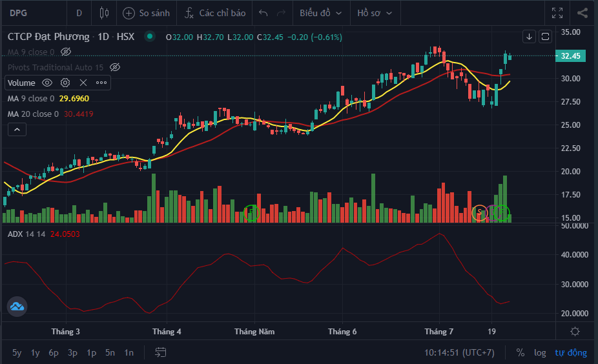Undo the last chart action
Viewport: 598px width, 364px height.
click(263, 13)
